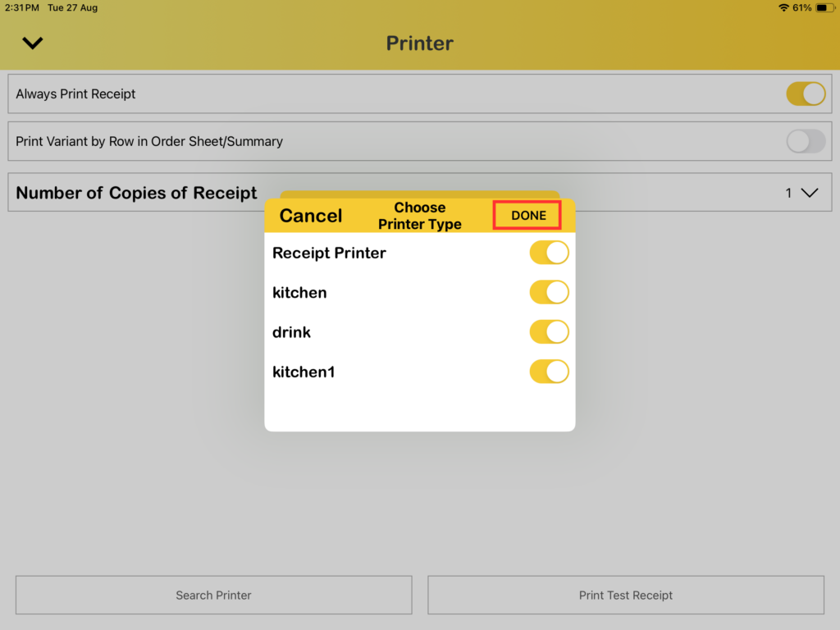Select the Receipt Printer label row
The image size is (840, 630).
coord(329,253)
